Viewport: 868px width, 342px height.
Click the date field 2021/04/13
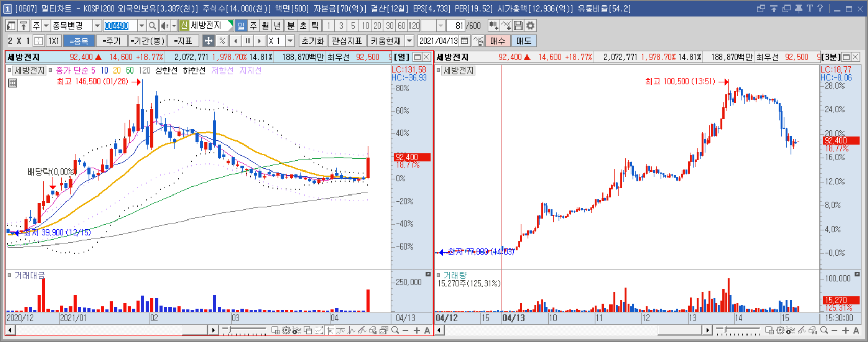pos(438,41)
